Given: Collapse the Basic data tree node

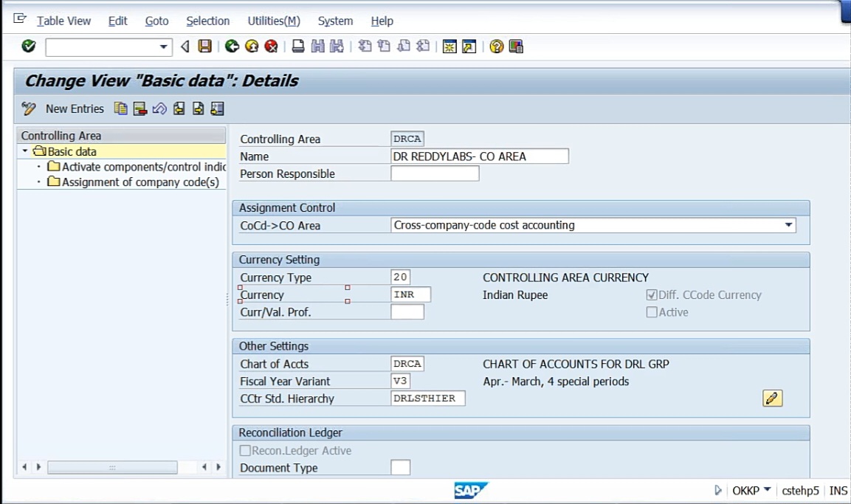Looking at the screenshot, I should click(x=25, y=151).
